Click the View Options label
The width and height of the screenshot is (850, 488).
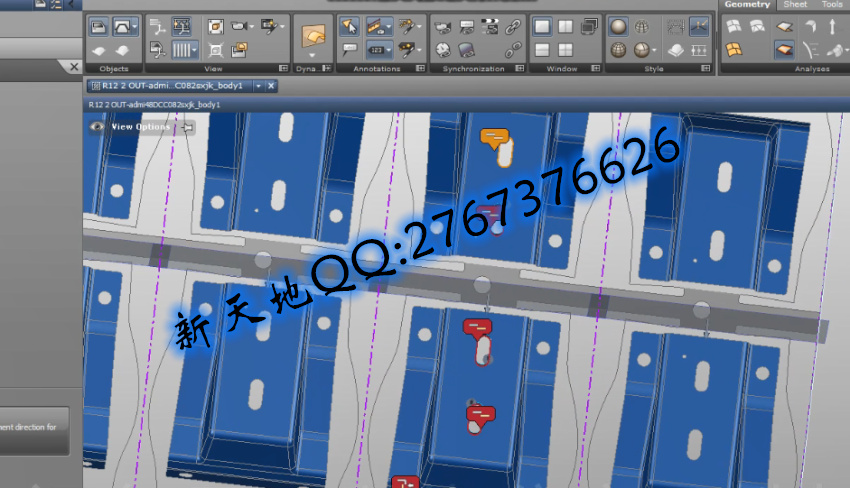(x=140, y=127)
